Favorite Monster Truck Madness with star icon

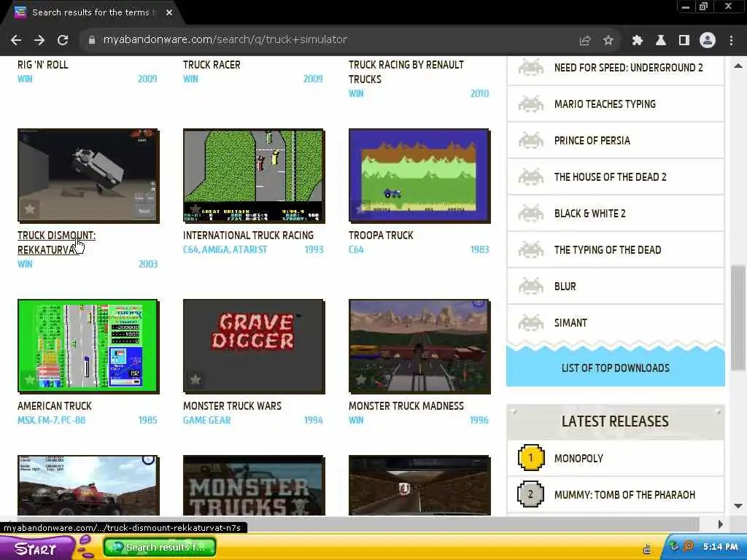[x=360, y=379]
